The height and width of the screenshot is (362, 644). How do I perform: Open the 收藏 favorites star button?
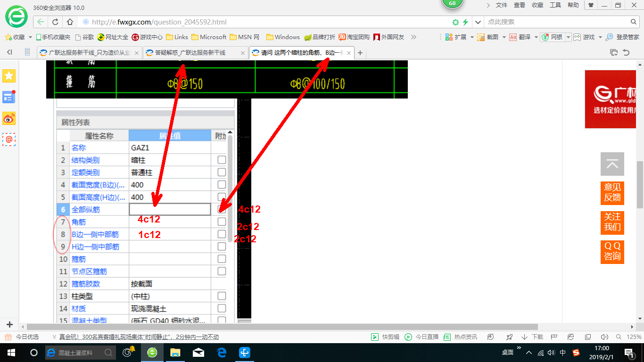click(x=15, y=37)
